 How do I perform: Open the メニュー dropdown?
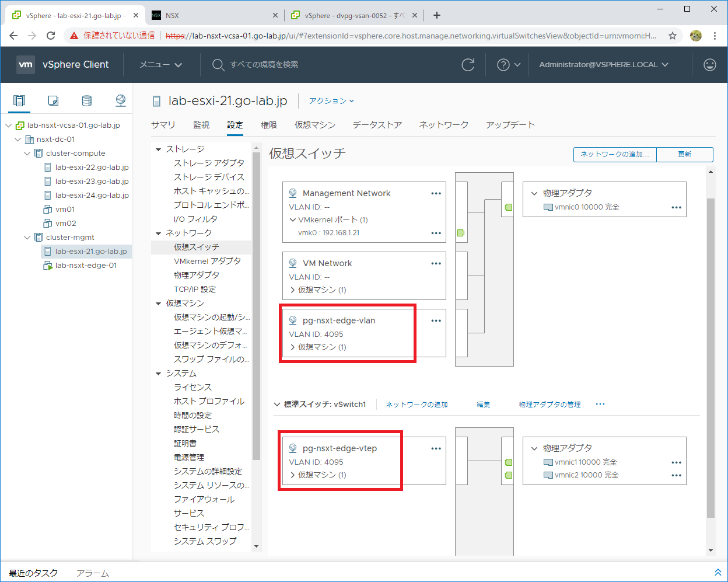tap(161, 65)
